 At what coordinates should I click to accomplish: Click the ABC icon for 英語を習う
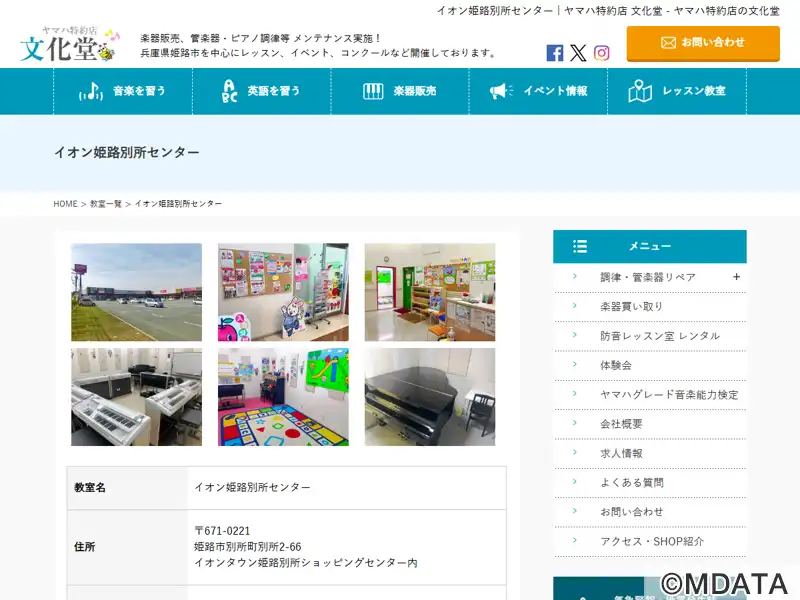pos(230,91)
